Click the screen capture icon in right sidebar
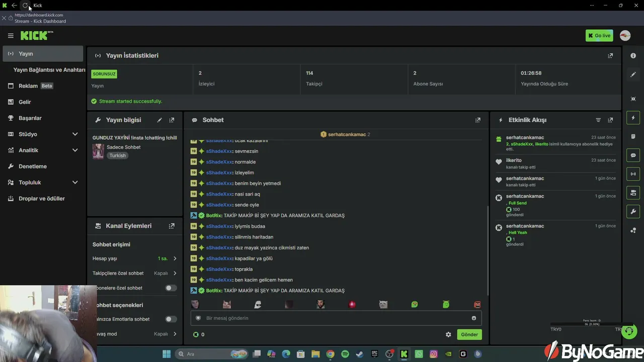 [633, 99]
